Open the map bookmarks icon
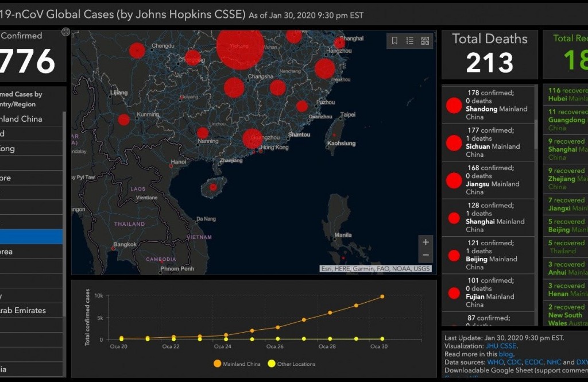This screenshot has width=588, height=382. click(394, 41)
